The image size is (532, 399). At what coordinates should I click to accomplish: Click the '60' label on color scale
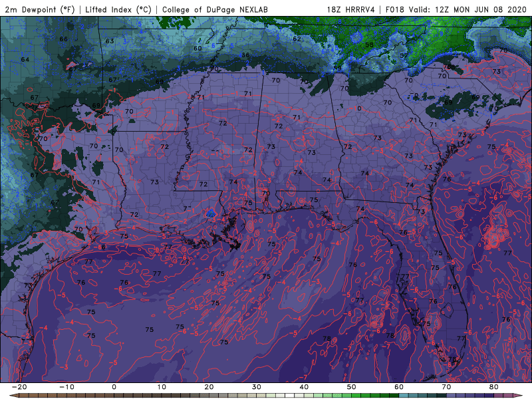coord(399,387)
